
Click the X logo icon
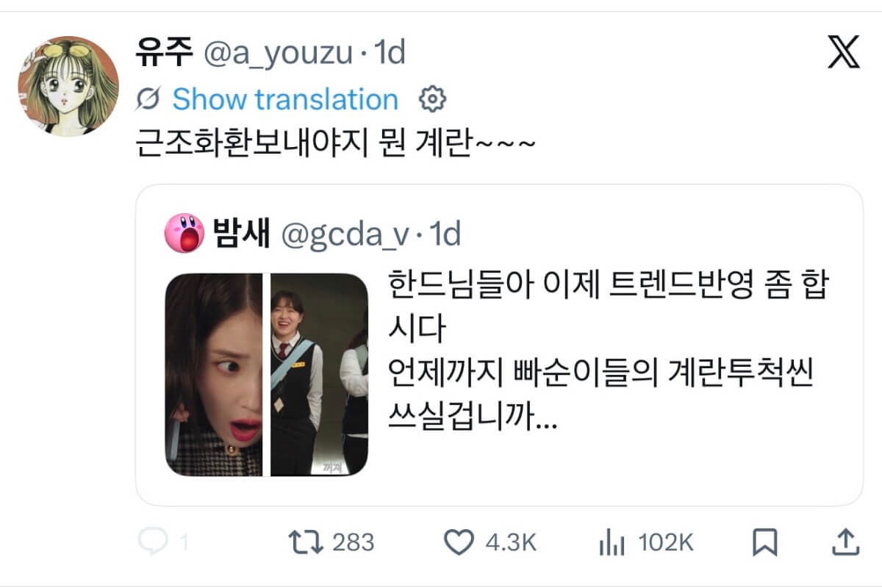point(843,52)
